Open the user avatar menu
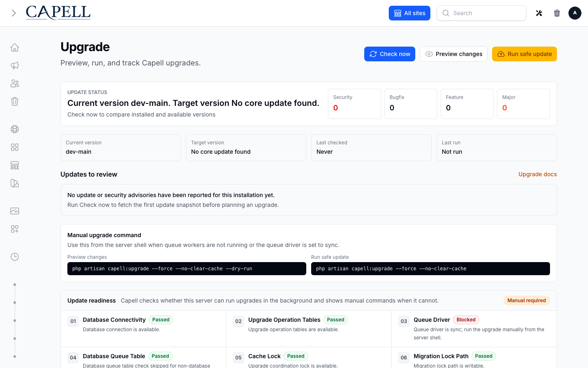Viewport: 588px width, 368px height. click(x=575, y=13)
